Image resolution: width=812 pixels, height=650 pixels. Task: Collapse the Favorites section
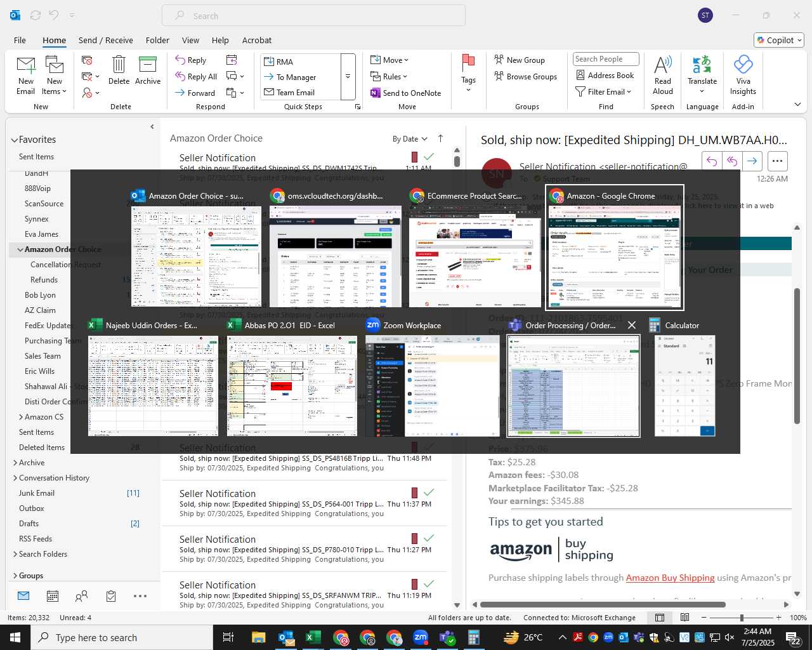[14, 140]
